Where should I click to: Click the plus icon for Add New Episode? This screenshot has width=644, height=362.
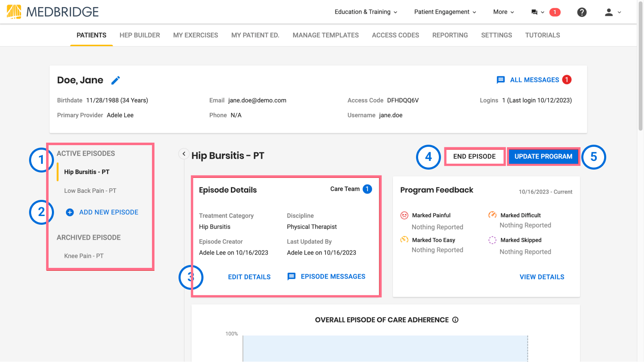pyautogui.click(x=70, y=212)
